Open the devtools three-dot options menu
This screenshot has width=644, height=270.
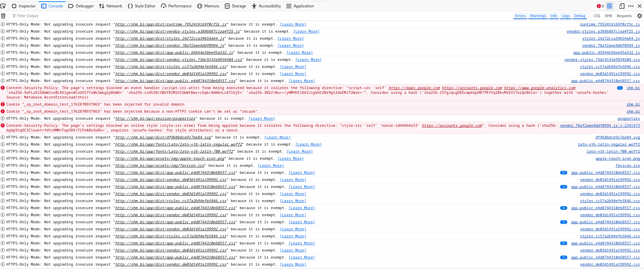tap(631, 6)
